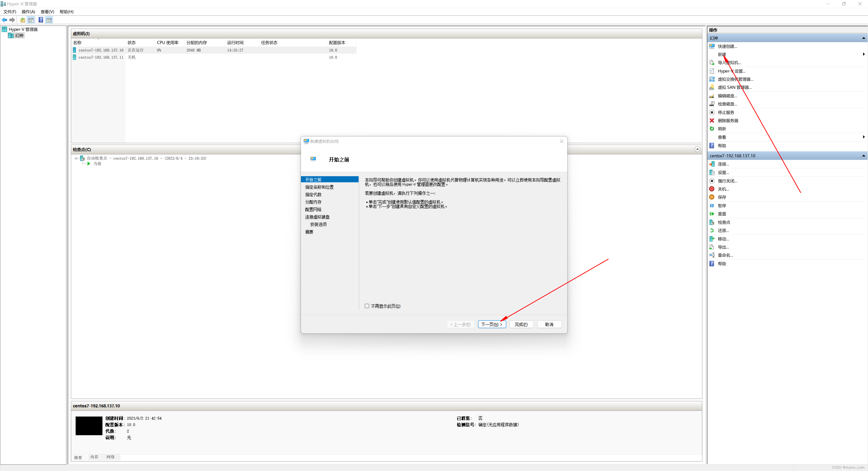The width and height of the screenshot is (868, 471).
Task: Click the 重命名 action
Action: click(x=725, y=255)
